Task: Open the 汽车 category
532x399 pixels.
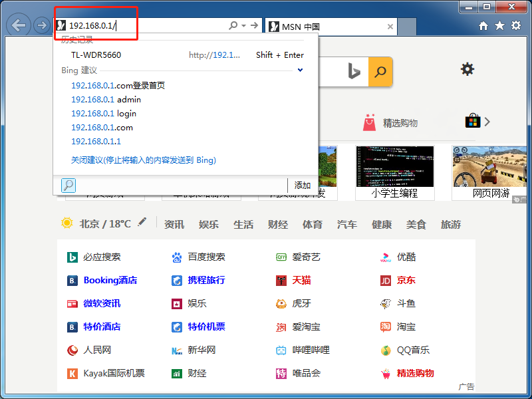Action: [x=347, y=224]
